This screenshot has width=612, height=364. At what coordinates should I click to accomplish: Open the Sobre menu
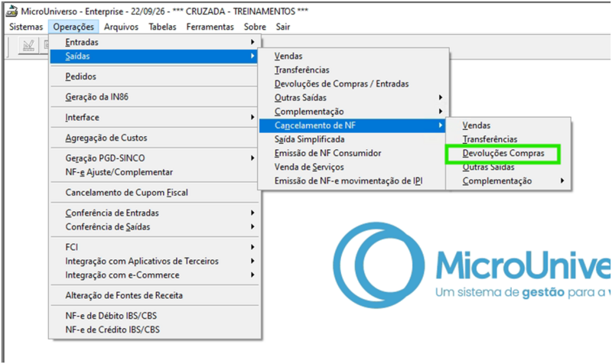255,27
